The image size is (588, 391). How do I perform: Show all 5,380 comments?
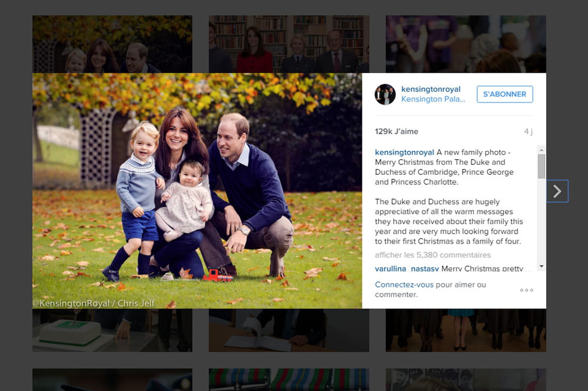point(433,255)
